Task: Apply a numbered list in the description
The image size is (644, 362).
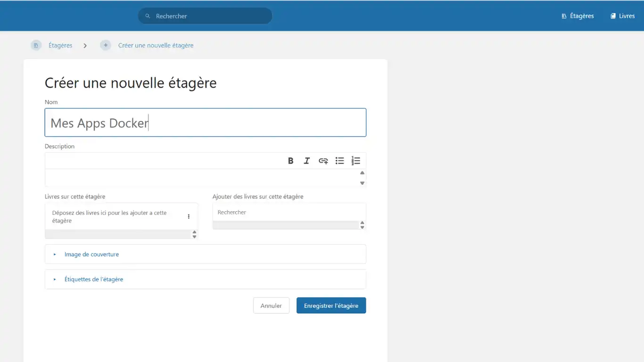Action: [x=356, y=161]
